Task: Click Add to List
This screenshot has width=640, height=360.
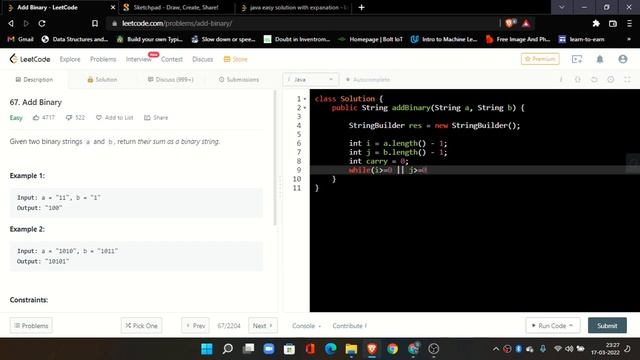Action: 115,118
